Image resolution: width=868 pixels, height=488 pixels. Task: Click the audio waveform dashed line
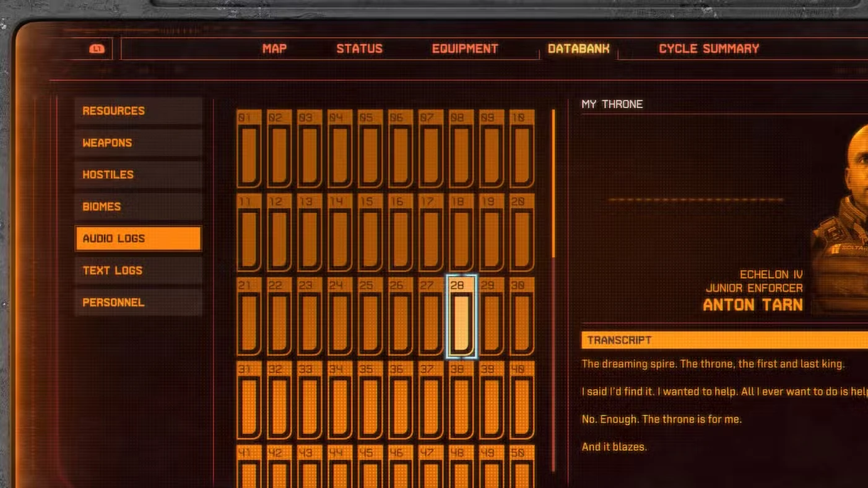click(696, 199)
